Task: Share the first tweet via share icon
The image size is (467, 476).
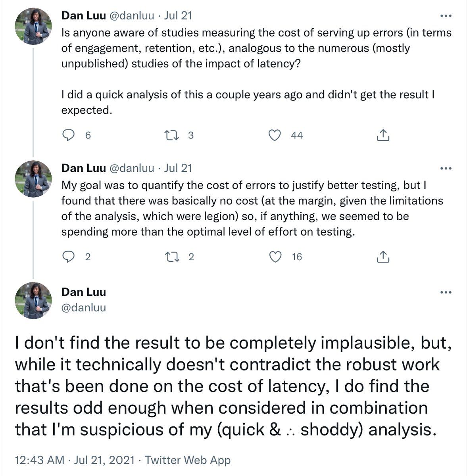Action: point(382,135)
